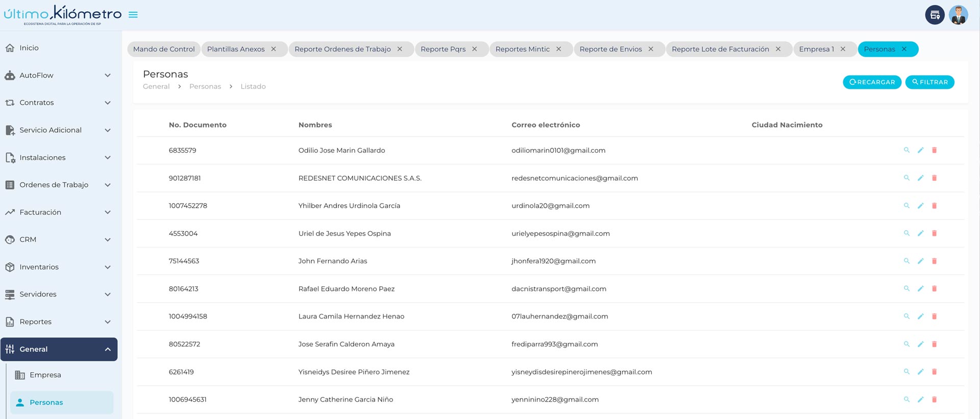Switch to Mando de Control tab
This screenshot has height=419, width=980.
click(164, 49)
